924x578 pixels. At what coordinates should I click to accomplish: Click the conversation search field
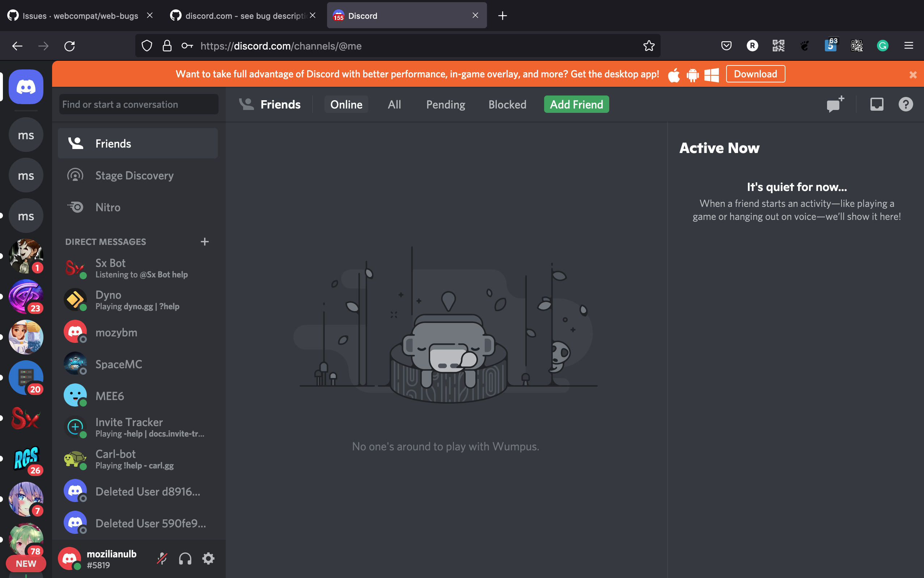138,104
